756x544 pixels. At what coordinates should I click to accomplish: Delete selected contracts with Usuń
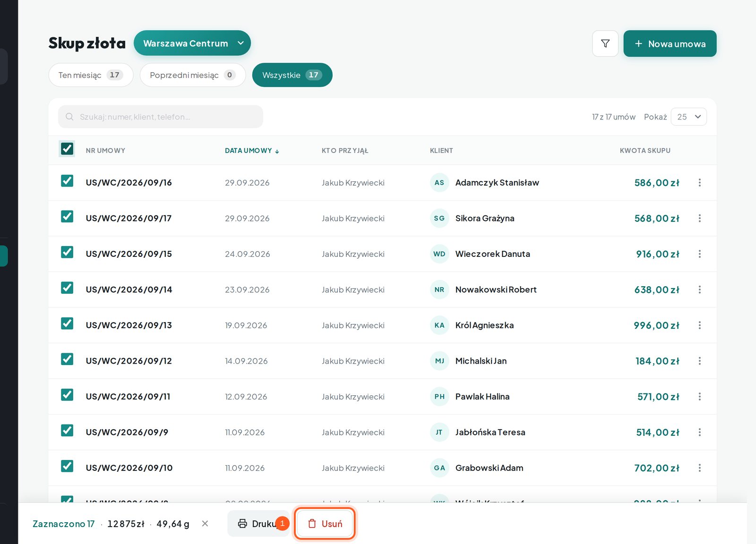click(325, 523)
